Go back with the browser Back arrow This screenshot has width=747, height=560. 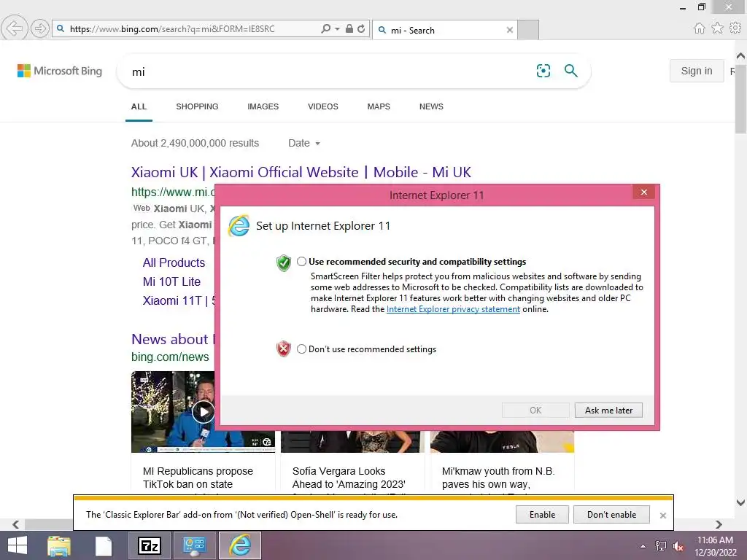pyautogui.click(x=15, y=28)
